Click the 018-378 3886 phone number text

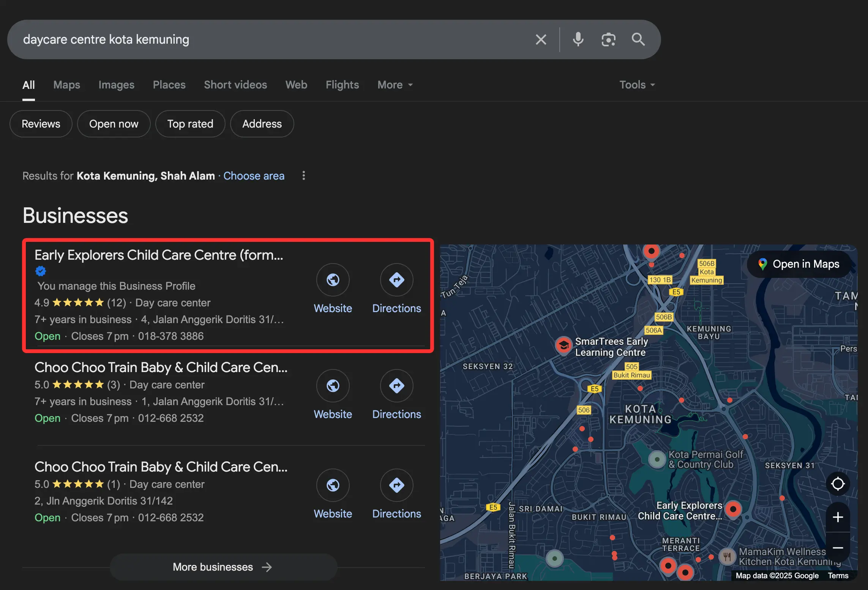click(171, 336)
